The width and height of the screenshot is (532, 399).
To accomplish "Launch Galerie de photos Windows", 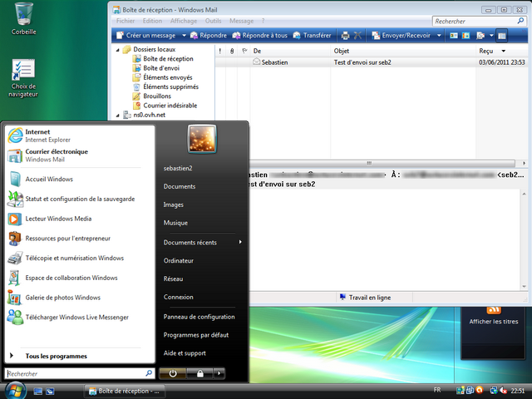I will 80,298.
